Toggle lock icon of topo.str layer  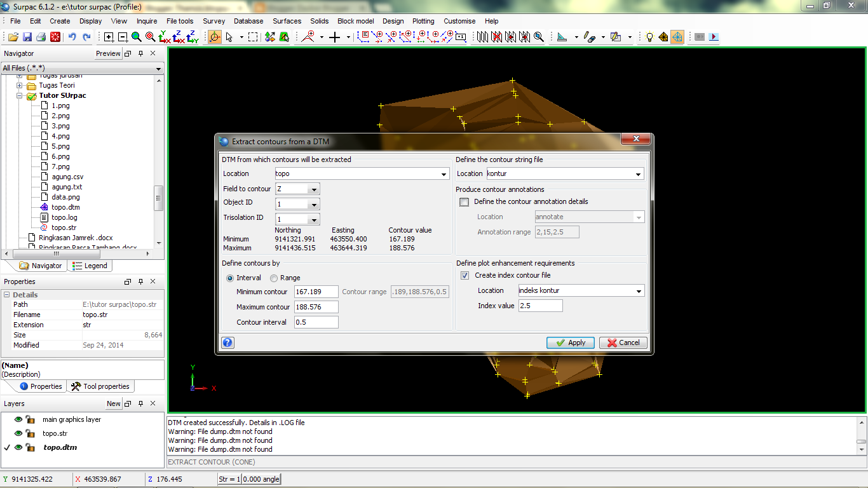[30, 433]
